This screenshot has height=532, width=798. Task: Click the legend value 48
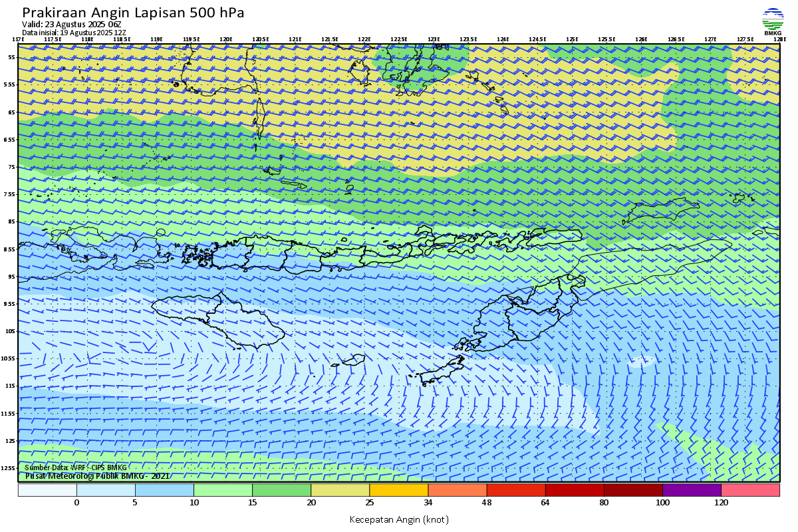point(486,503)
